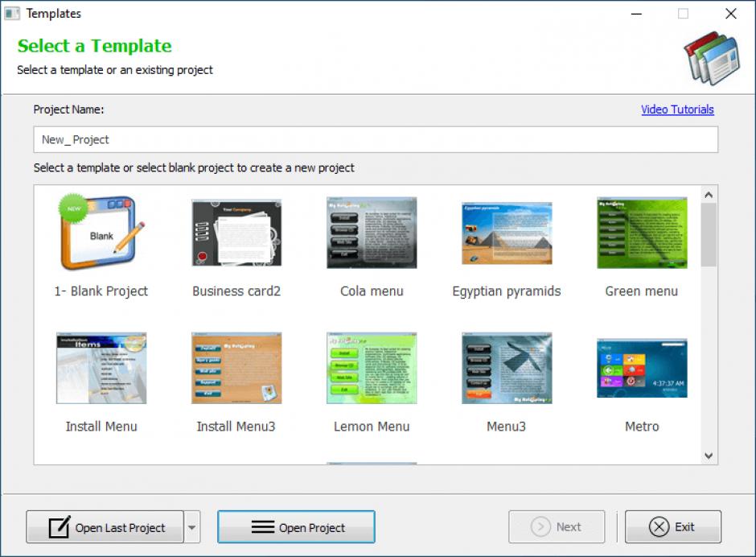756x557 pixels.
Task: Click the 'Install Menu3' label text
Action: (x=236, y=426)
